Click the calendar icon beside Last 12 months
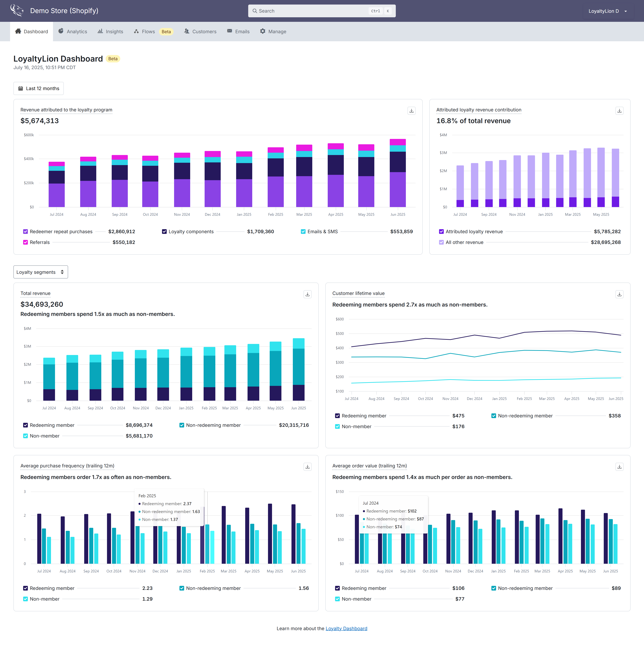Image resolution: width=644 pixels, height=659 pixels. [20, 88]
